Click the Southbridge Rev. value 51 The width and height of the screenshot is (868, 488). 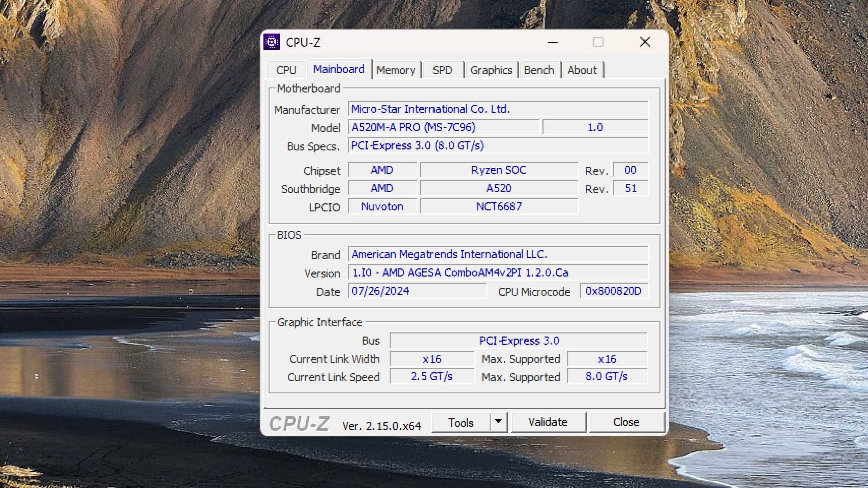click(x=631, y=188)
